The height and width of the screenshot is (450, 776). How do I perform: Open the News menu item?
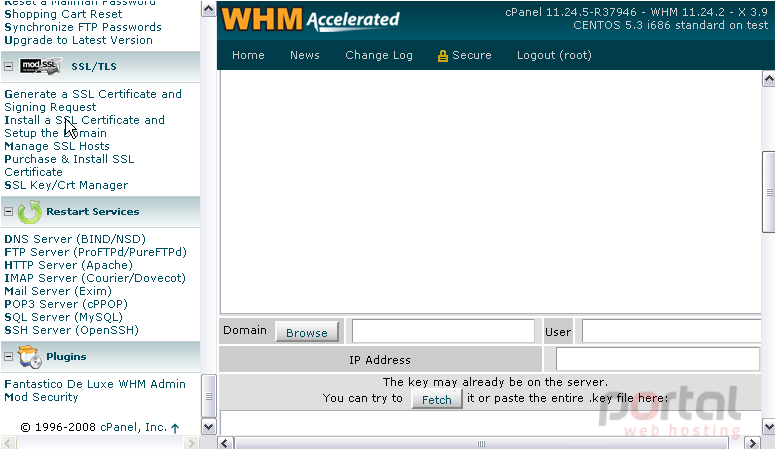304,55
